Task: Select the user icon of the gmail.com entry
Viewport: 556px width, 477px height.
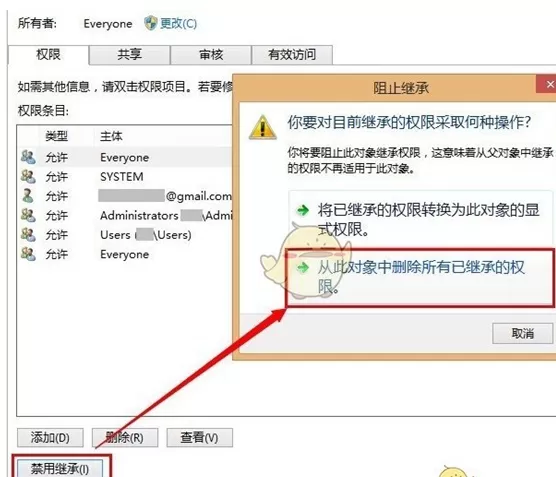Action: pos(28,195)
